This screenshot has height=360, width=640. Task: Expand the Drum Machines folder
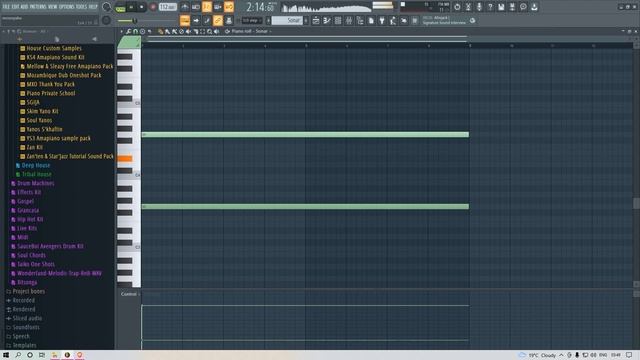tap(36, 183)
